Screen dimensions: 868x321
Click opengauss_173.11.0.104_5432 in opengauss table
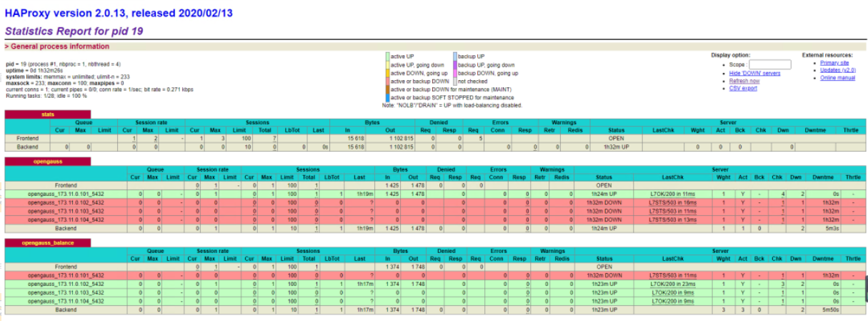[x=66, y=219]
